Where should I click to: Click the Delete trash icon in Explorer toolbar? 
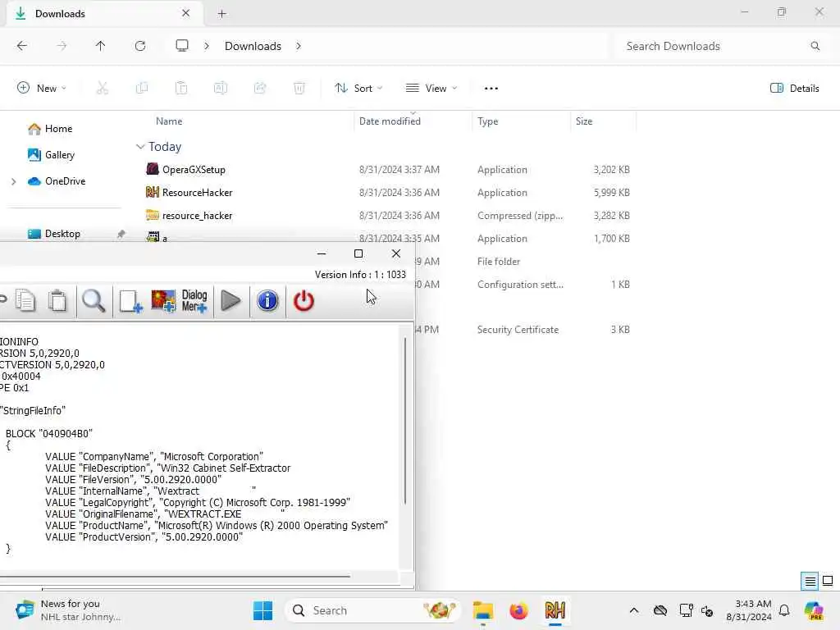(299, 88)
